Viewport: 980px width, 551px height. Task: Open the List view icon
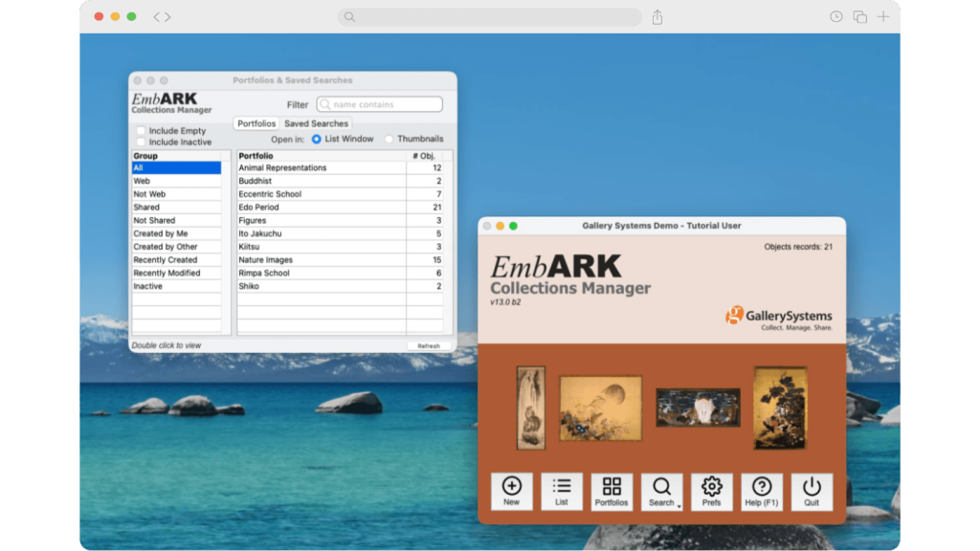point(561,492)
